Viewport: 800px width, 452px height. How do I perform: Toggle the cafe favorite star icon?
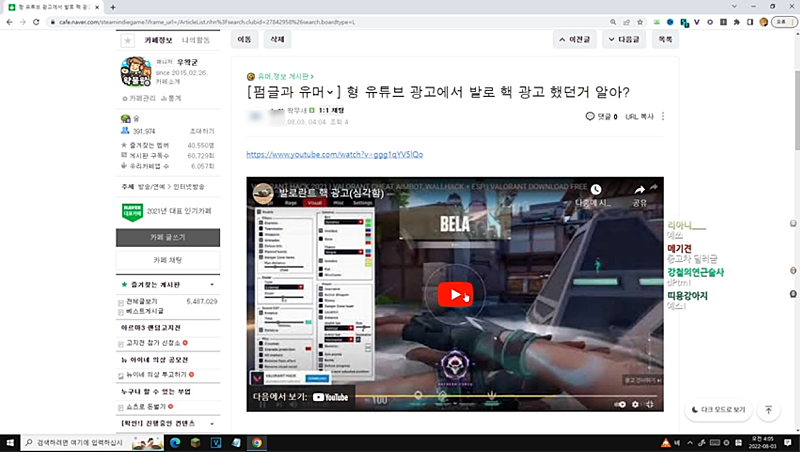pos(128,40)
